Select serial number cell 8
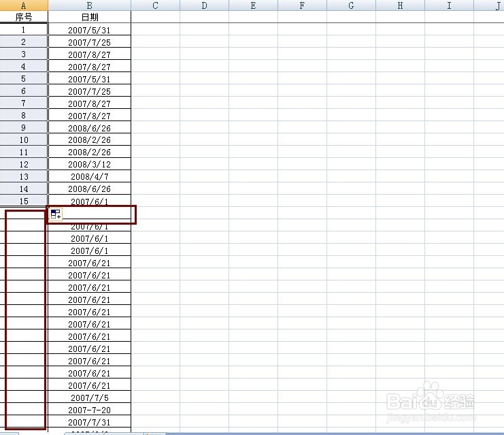 (24, 115)
